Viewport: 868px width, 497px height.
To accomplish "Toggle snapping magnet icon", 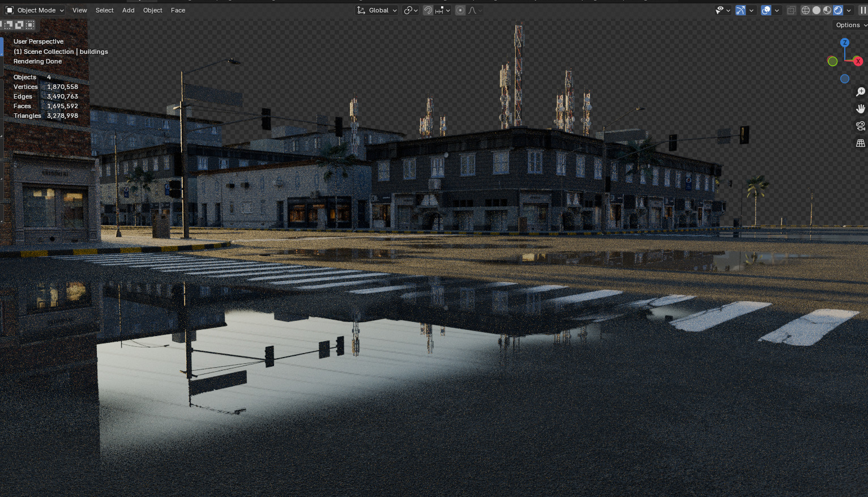I will pyautogui.click(x=428, y=10).
